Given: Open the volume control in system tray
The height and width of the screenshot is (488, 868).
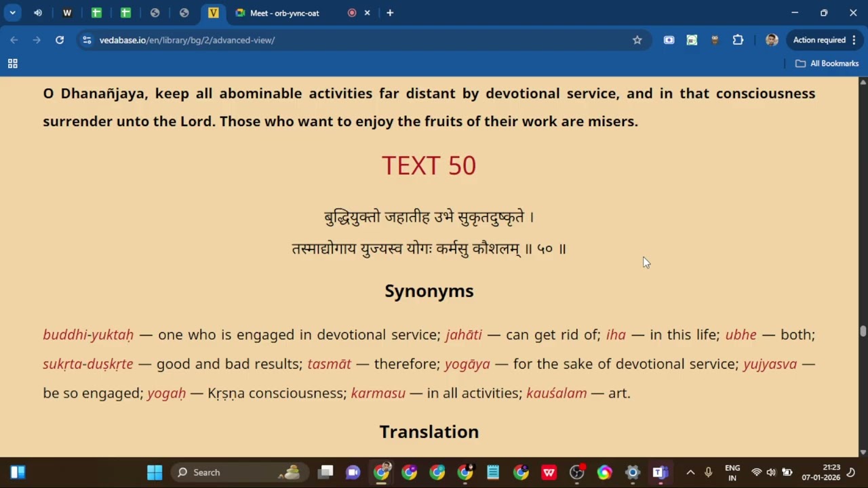Looking at the screenshot, I should [x=772, y=472].
